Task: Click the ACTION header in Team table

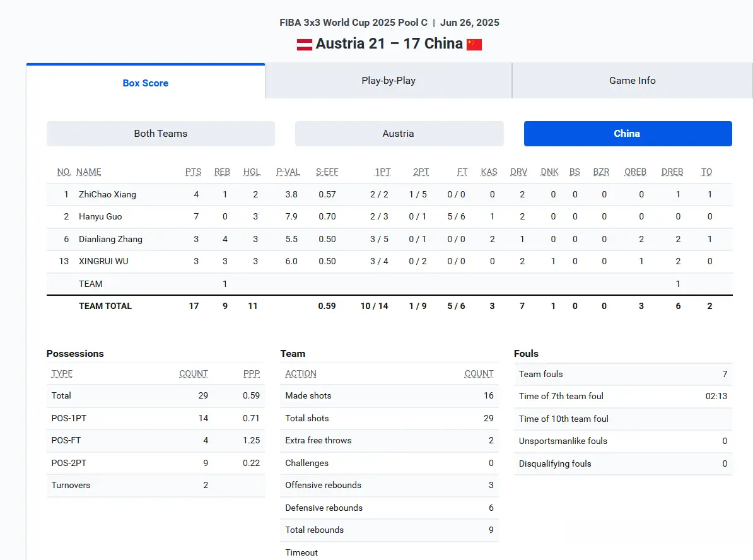Action: tap(301, 374)
